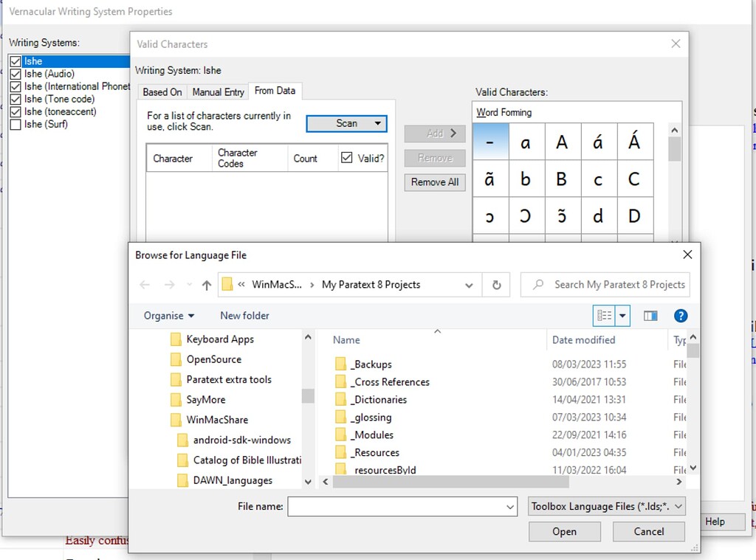Uncheck the Ishe (Audio) writing system

click(16, 74)
